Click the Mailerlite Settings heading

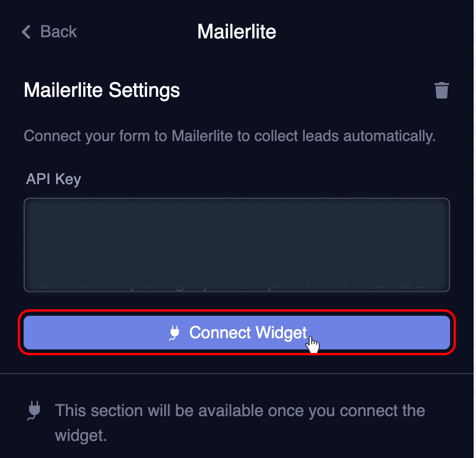pos(102,90)
